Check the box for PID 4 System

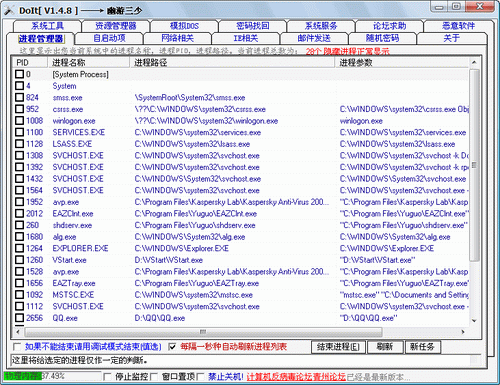20,86
